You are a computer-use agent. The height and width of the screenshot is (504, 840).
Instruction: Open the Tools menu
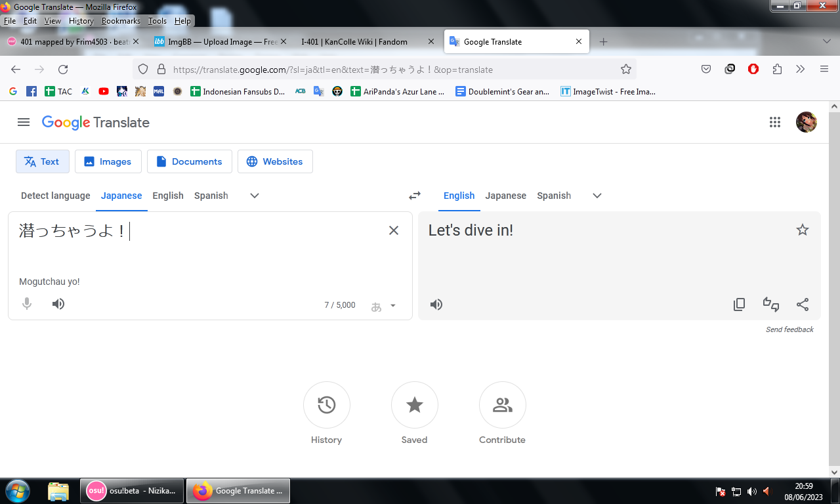[x=157, y=21]
